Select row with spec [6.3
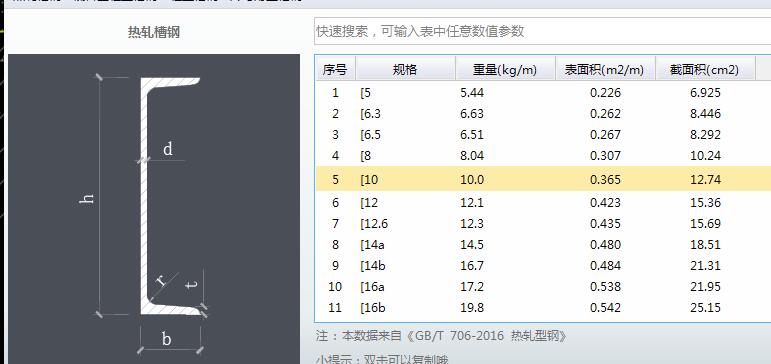 [x=543, y=114]
